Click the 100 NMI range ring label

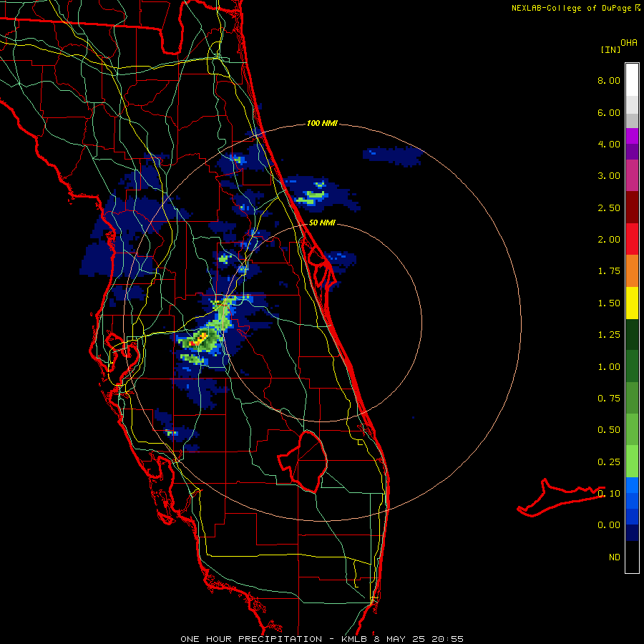coord(322,123)
